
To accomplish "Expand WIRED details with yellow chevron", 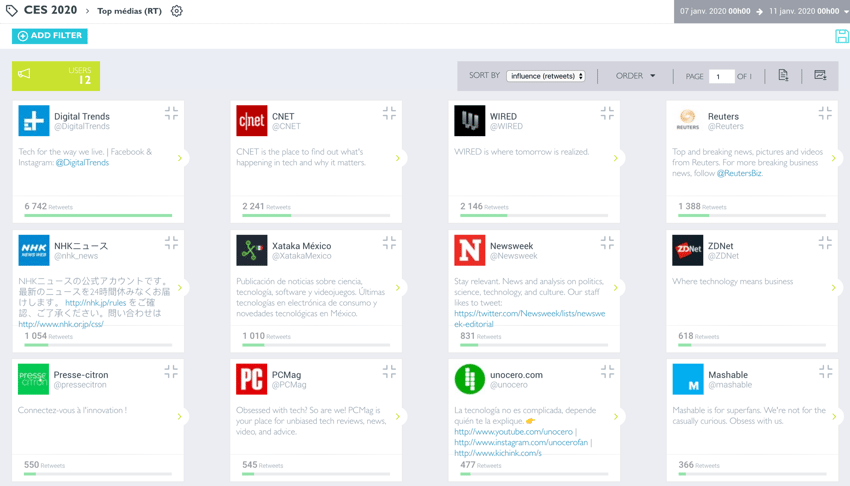I will [x=616, y=158].
